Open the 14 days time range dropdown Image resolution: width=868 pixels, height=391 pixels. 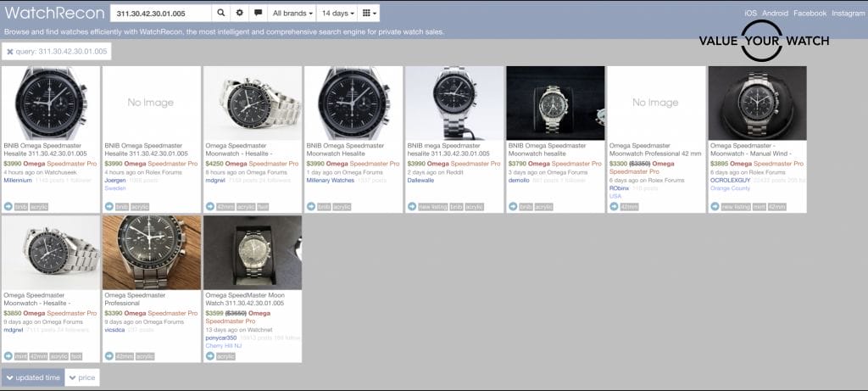click(x=339, y=14)
